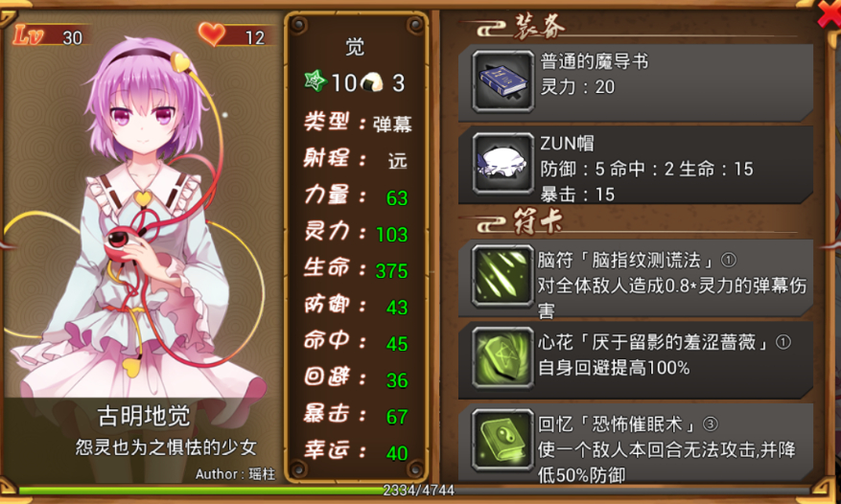841x504 pixels.
Task: Tap the Satori character portrait
Action: click(x=142, y=215)
